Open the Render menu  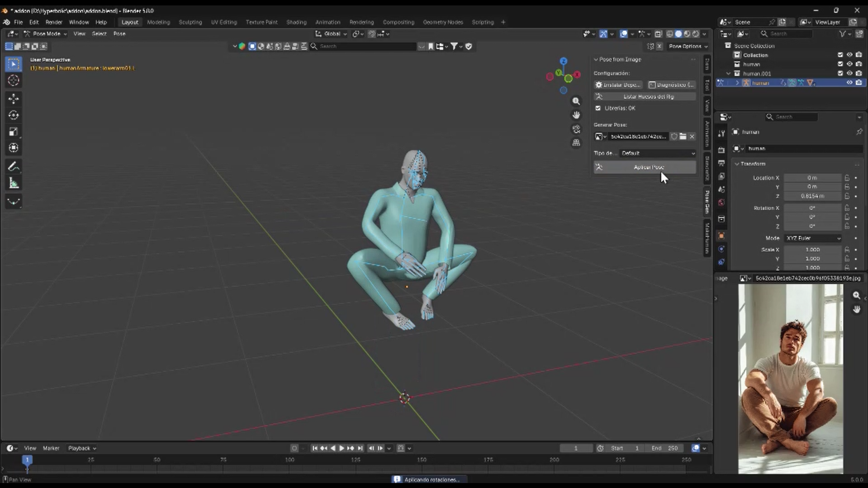pos(54,22)
